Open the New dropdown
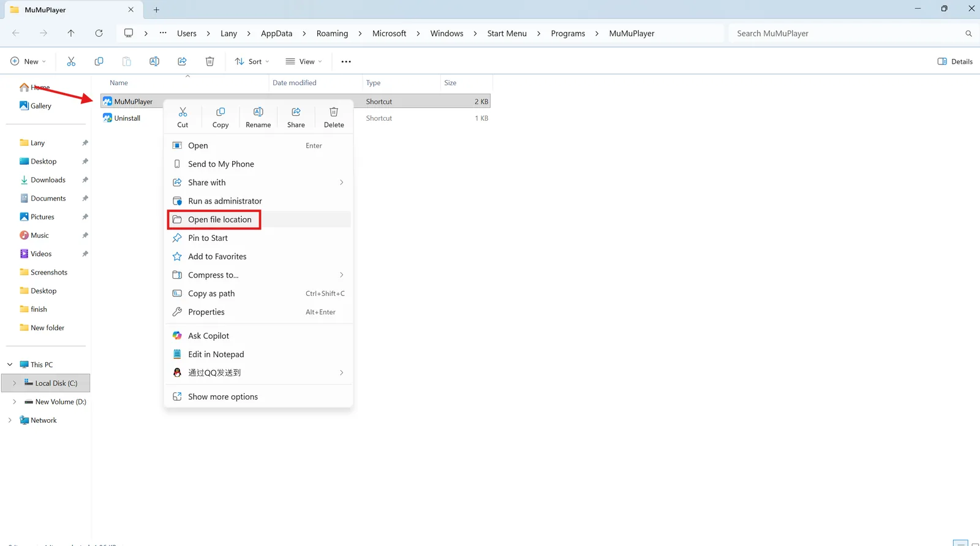980x546 pixels. [28, 61]
